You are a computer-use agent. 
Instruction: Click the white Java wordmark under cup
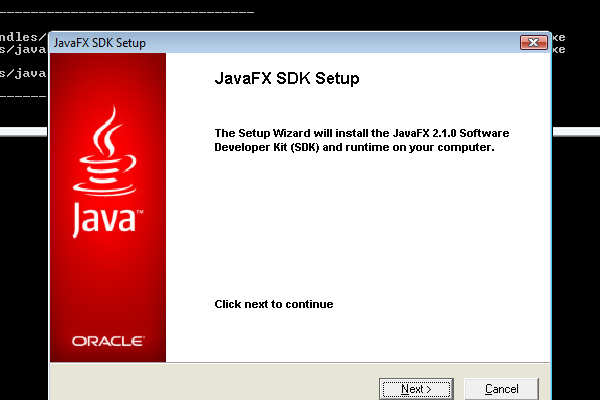[105, 219]
